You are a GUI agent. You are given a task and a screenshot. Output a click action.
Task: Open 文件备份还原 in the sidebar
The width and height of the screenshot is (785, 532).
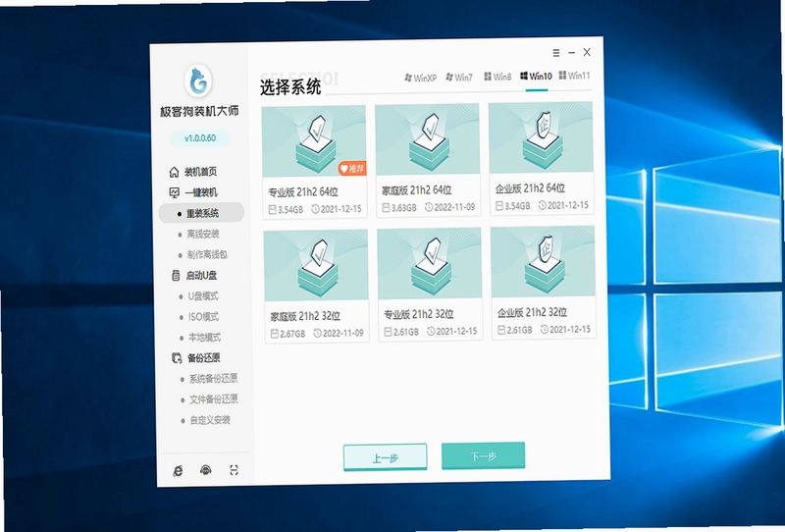coord(214,399)
